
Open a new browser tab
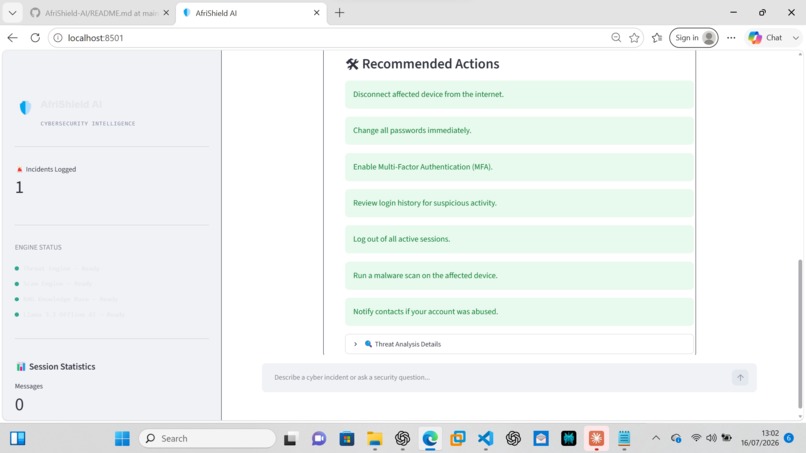click(339, 13)
